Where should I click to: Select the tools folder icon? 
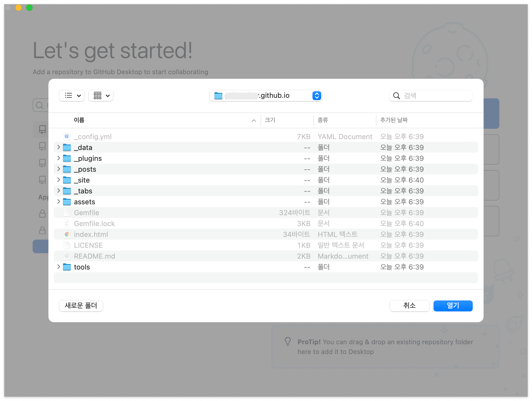67,267
